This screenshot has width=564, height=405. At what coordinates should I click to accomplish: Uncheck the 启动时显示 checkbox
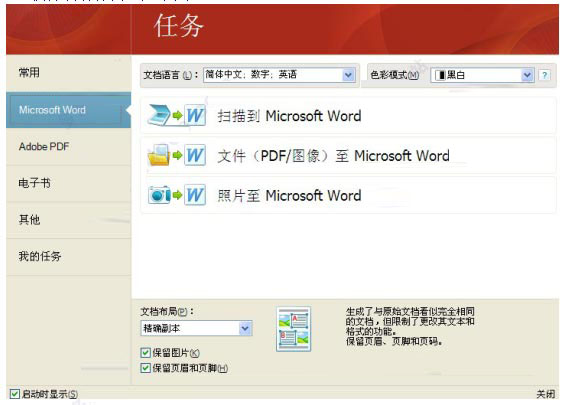pyautogui.click(x=14, y=394)
